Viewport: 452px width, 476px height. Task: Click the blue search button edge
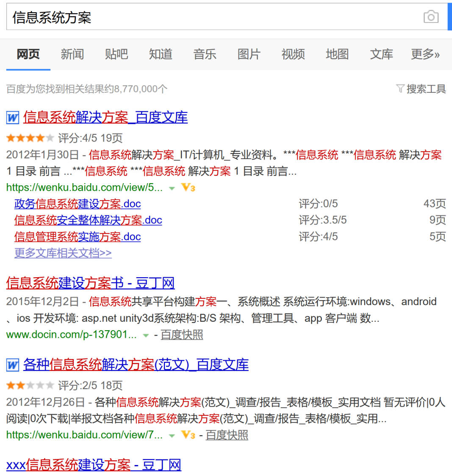point(449,17)
